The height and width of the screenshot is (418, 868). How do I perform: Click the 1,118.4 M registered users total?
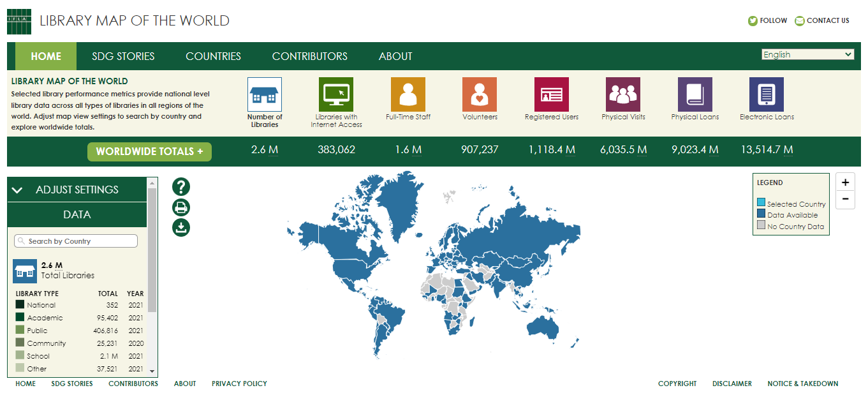[552, 150]
